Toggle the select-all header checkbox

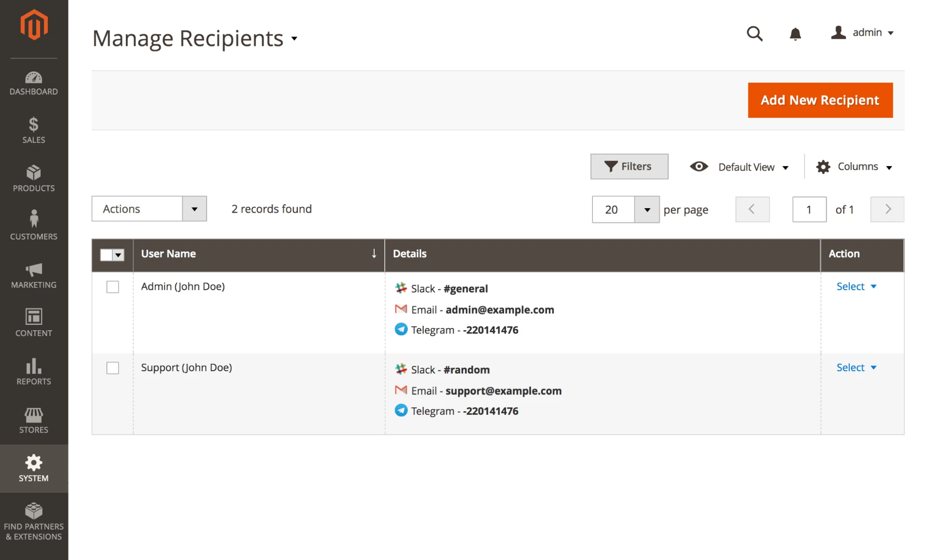coord(107,254)
